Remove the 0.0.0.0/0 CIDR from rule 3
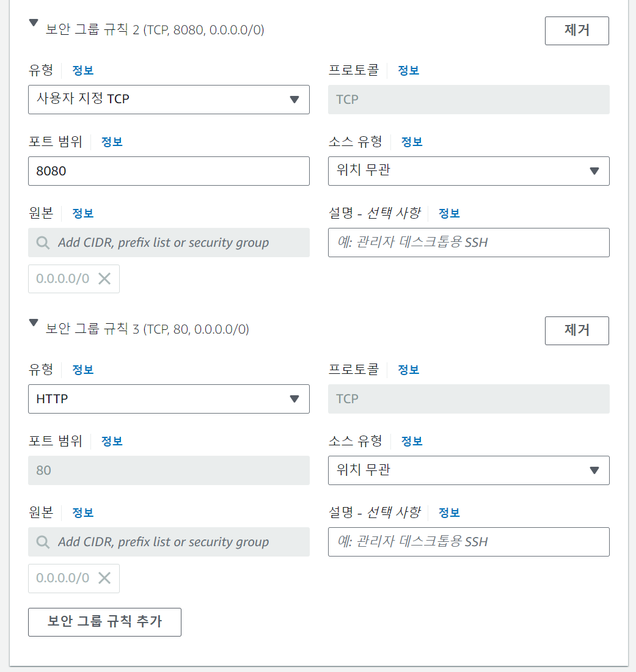This screenshot has width=636, height=672. tap(104, 578)
